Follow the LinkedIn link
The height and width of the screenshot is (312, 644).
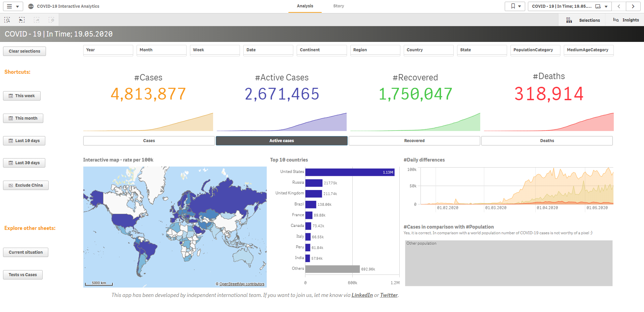362,295
